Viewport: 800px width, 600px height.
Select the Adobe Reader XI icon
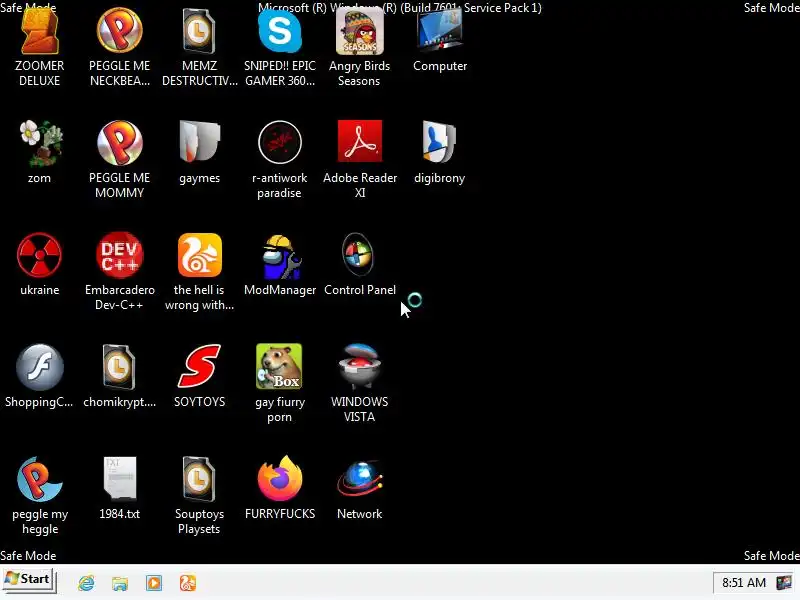pos(360,141)
